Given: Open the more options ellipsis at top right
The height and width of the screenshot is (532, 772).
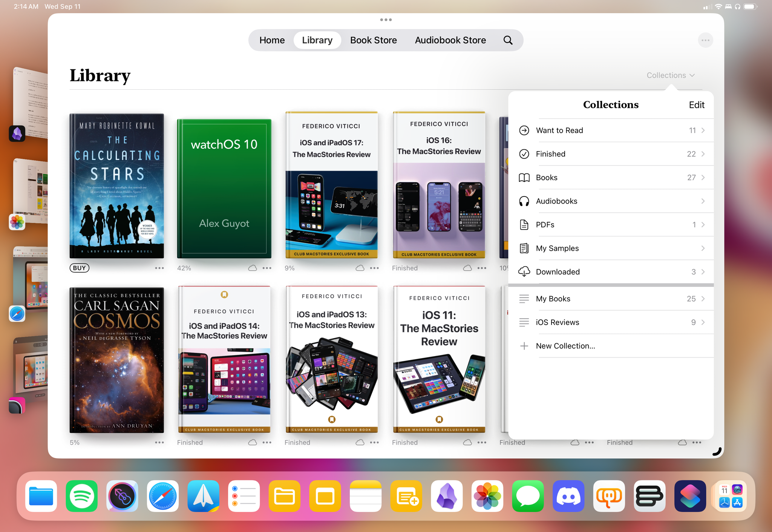Looking at the screenshot, I should (705, 40).
